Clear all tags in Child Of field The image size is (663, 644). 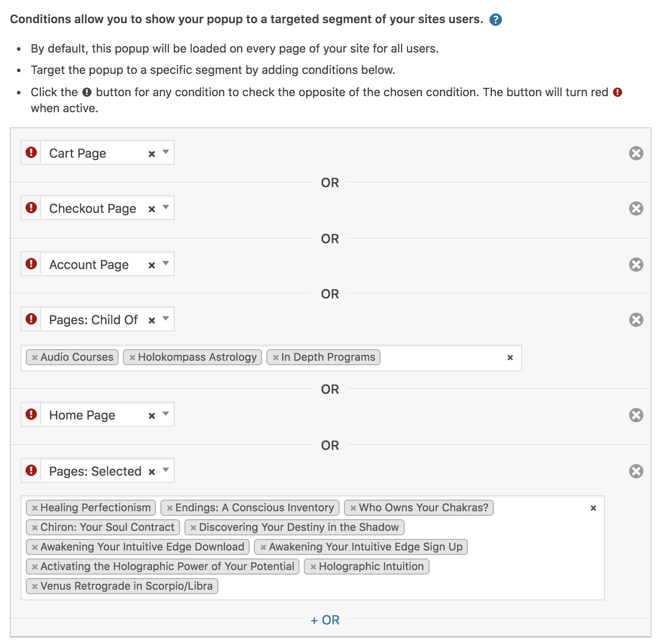510,358
